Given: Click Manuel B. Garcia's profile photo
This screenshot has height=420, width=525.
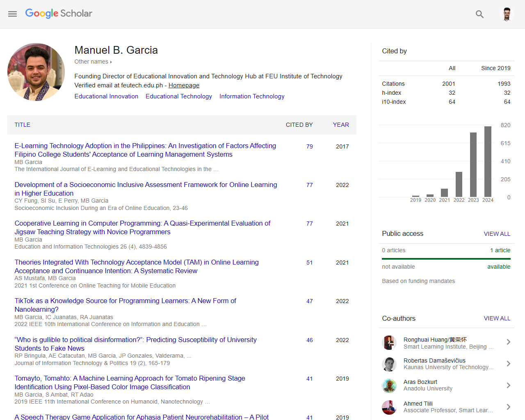Looking at the screenshot, I should [36, 72].
